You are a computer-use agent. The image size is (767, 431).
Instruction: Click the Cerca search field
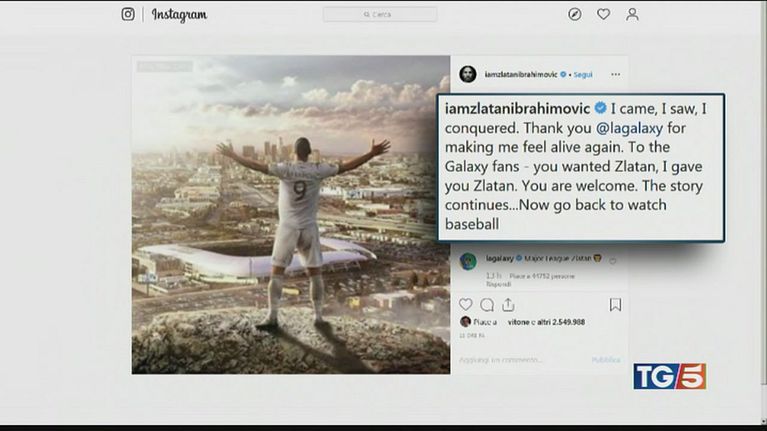click(x=379, y=14)
